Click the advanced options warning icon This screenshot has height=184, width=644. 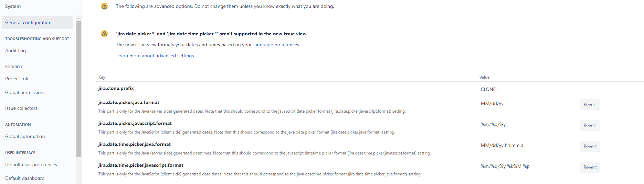click(104, 6)
